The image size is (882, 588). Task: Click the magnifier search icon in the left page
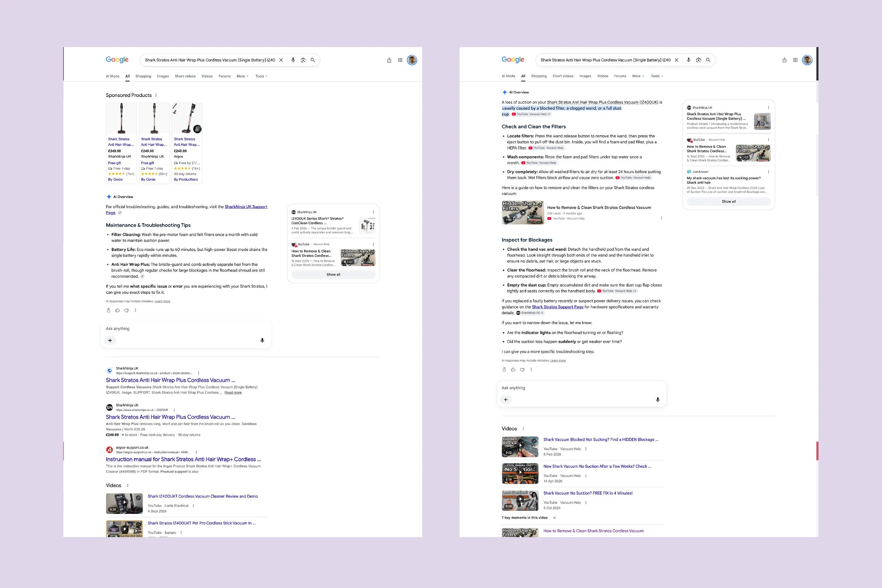coord(313,60)
